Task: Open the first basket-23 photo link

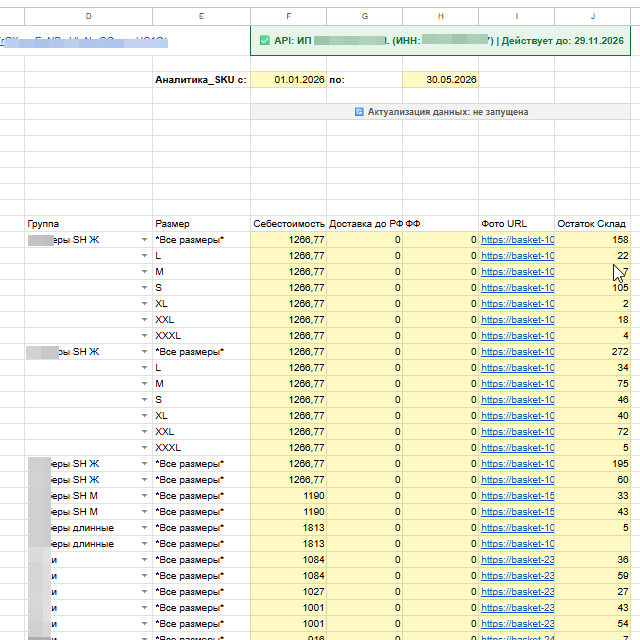Action: pyautogui.click(x=517, y=560)
